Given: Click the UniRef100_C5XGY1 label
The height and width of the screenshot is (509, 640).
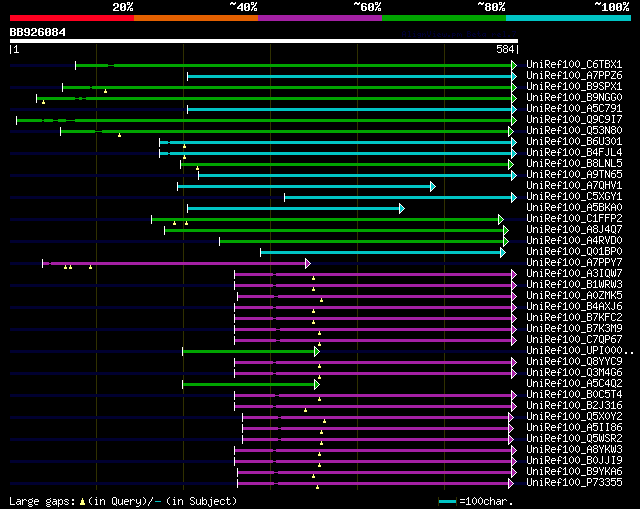Looking at the screenshot, I should (574, 197).
